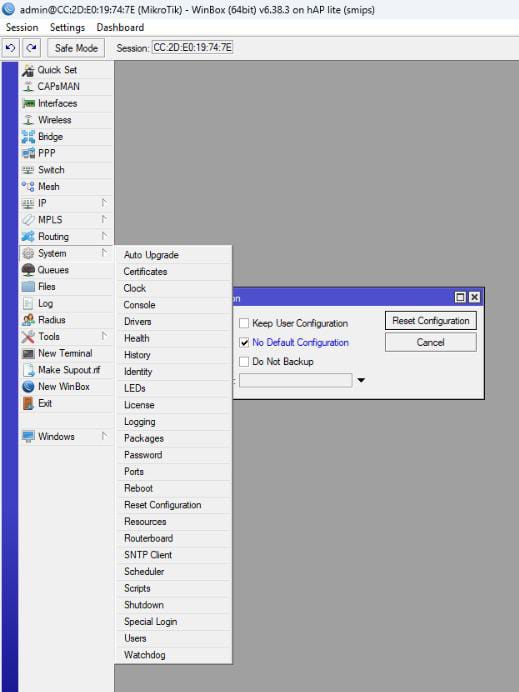Viewport: 519px width, 692px height.
Task: Open the Settings menu in menu bar
Action: [67, 27]
